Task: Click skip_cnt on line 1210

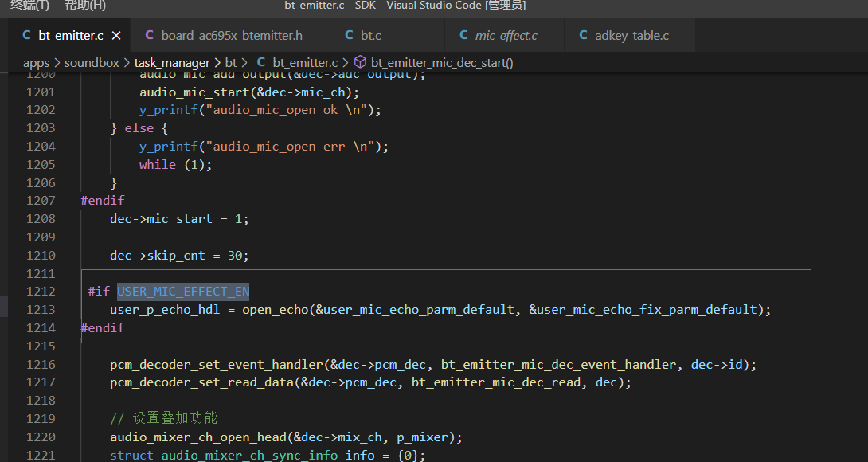Action: click(x=176, y=256)
